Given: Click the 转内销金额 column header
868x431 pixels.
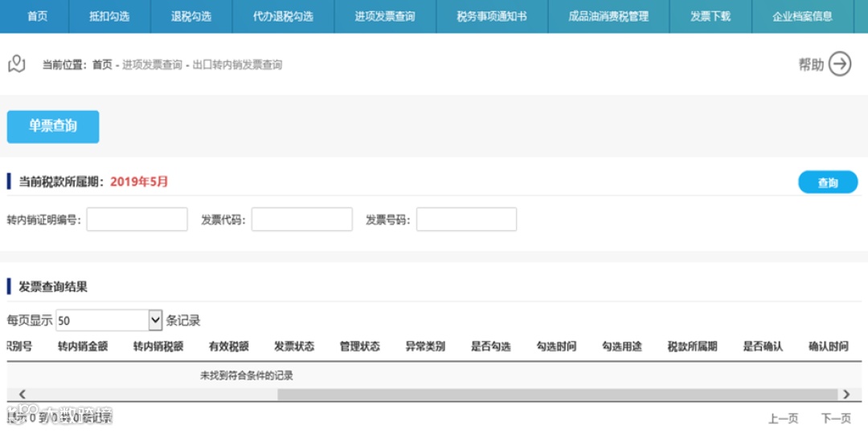Looking at the screenshot, I should click(83, 347).
